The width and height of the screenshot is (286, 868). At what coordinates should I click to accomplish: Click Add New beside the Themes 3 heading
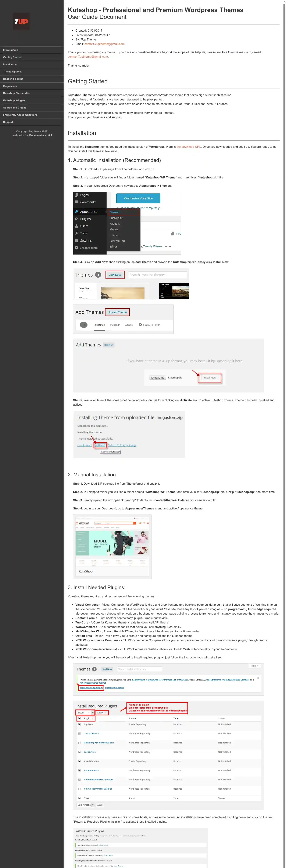coord(115,275)
